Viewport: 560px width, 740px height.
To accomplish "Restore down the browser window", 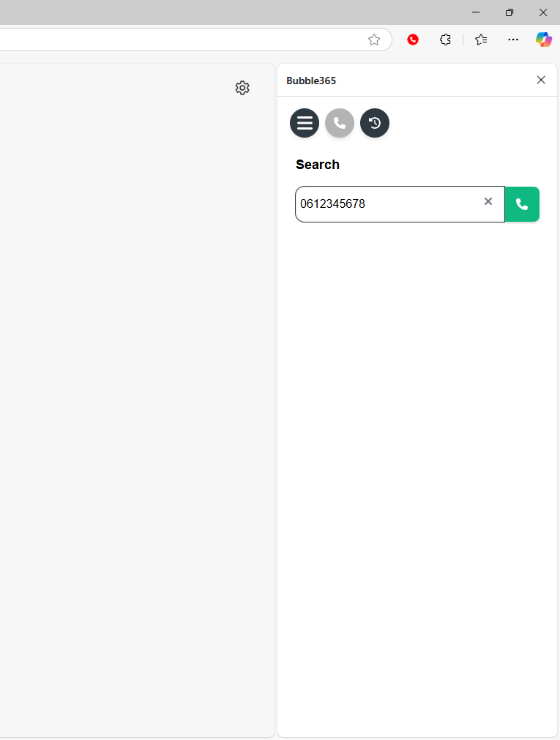I will point(509,12).
